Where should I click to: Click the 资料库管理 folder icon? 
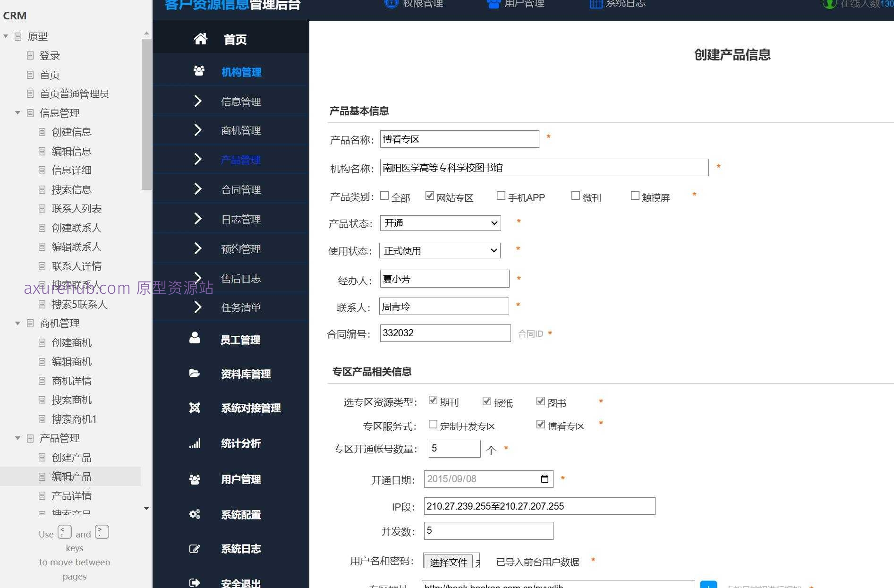tap(195, 373)
